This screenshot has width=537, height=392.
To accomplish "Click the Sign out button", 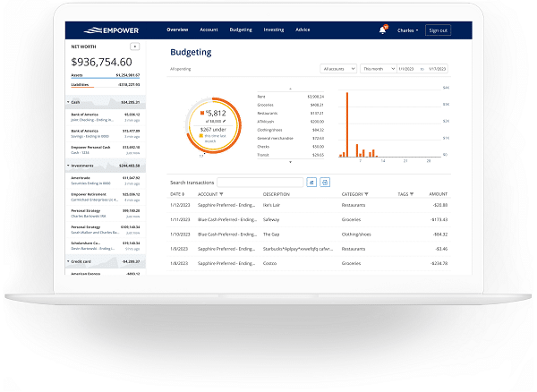I will (x=438, y=30).
